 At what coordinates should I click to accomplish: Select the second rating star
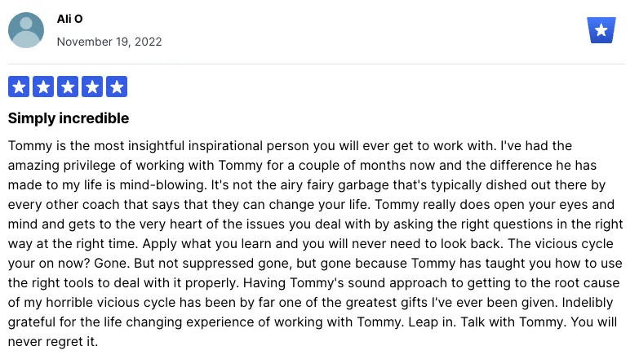43,87
